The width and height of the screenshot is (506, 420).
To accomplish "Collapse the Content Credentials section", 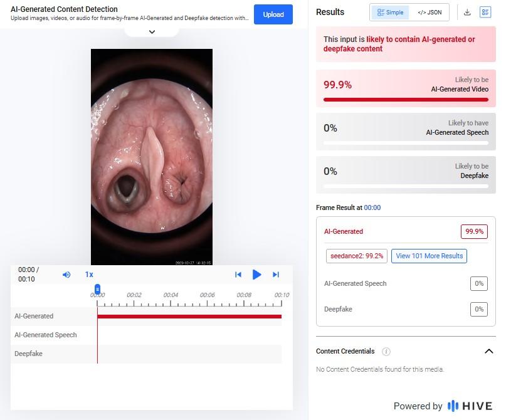I will pyautogui.click(x=489, y=351).
